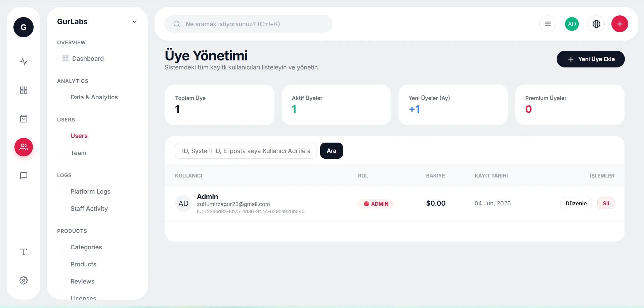Click the $0.00 balance value
The width and height of the screenshot is (644, 308).
click(x=436, y=203)
